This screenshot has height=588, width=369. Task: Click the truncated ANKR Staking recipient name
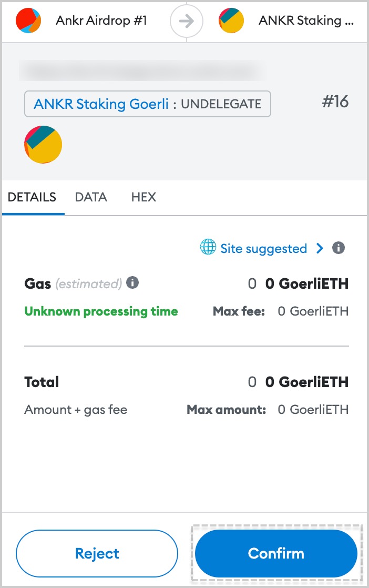tap(306, 21)
